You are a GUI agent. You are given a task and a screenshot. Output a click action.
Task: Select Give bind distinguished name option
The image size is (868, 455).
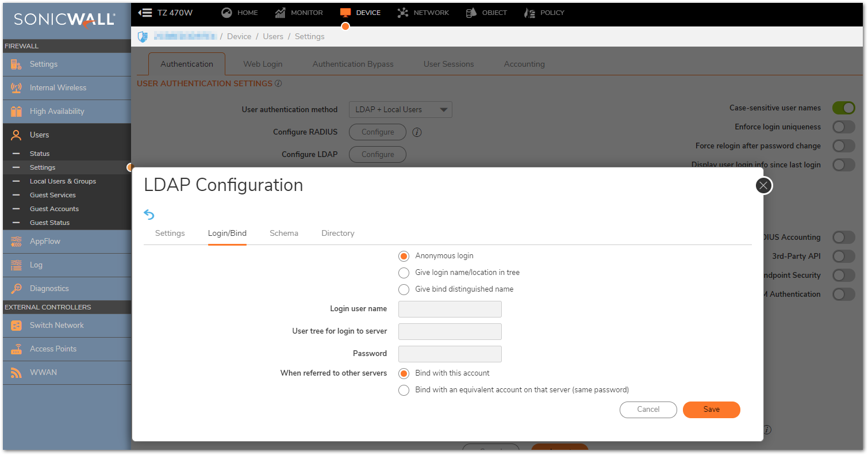[404, 289]
